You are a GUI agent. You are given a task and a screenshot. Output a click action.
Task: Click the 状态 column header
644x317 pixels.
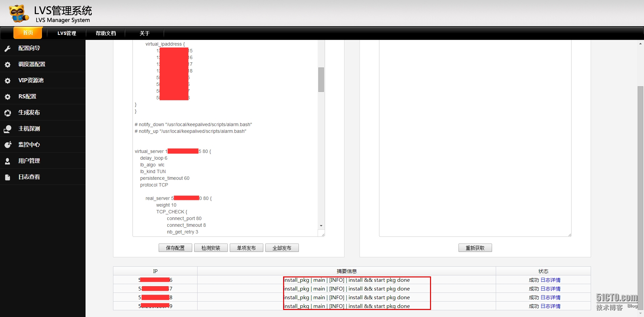(543, 271)
